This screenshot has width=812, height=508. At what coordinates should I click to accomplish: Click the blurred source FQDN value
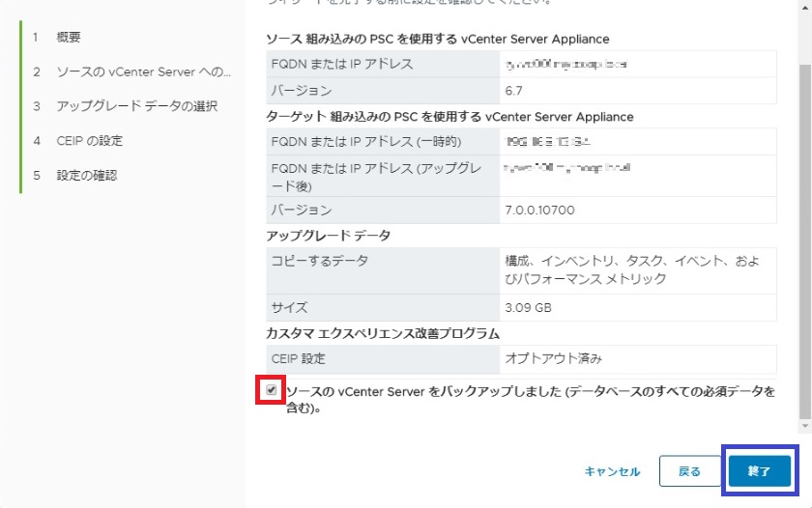[566, 64]
